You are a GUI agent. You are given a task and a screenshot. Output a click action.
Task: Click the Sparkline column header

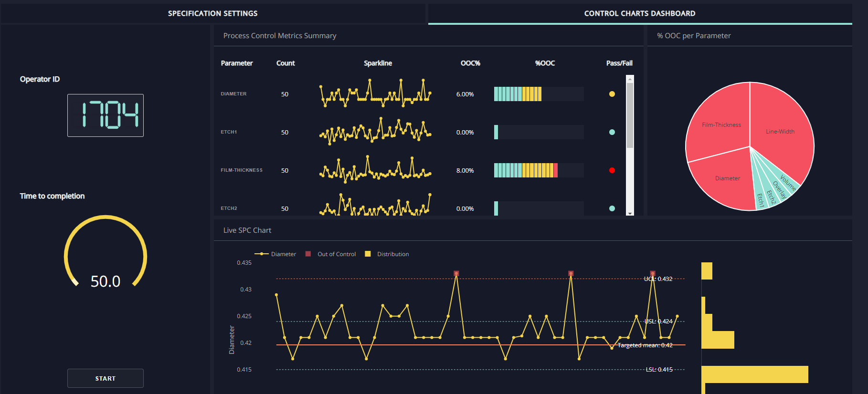coord(378,63)
